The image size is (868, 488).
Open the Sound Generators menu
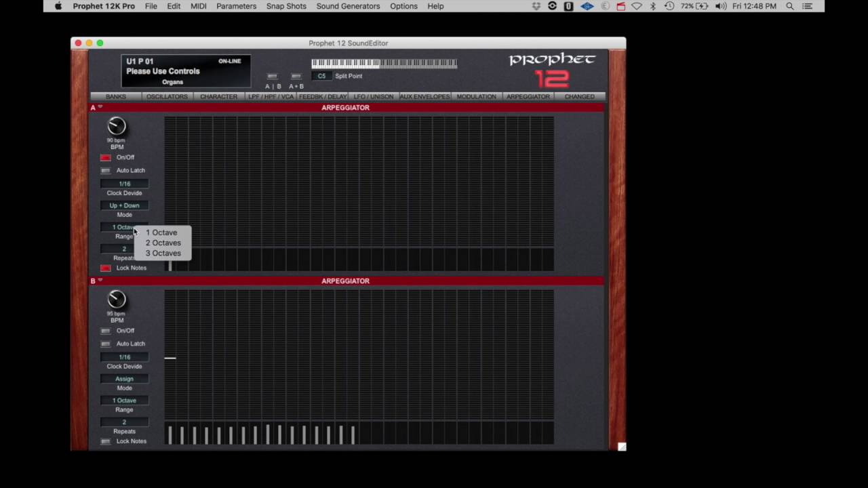click(348, 6)
